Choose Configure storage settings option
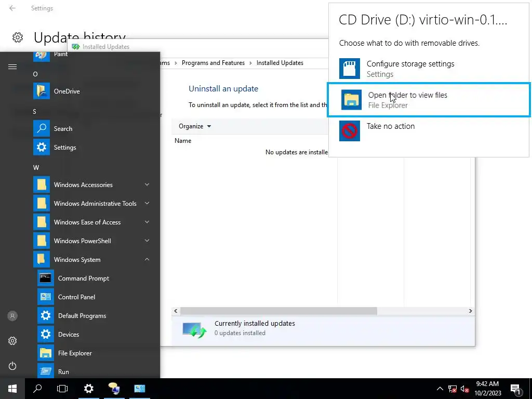Viewport: 532px width, 399px height. click(x=429, y=69)
